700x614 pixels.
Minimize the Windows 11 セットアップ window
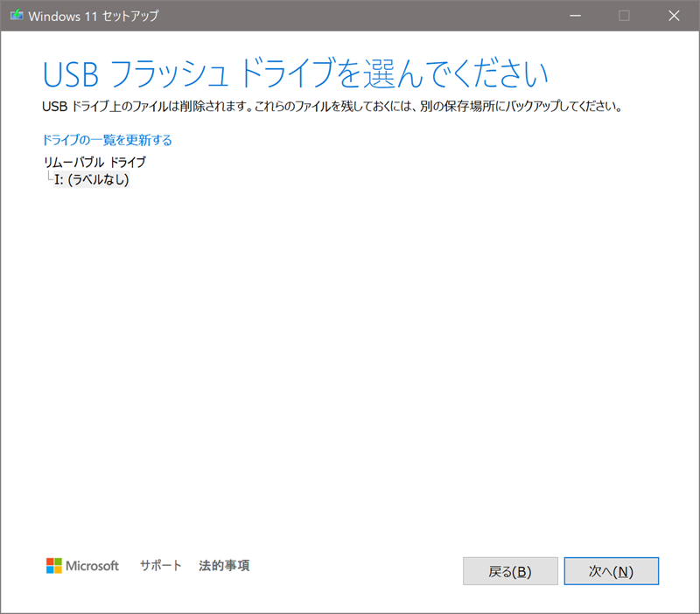(576, 16)
